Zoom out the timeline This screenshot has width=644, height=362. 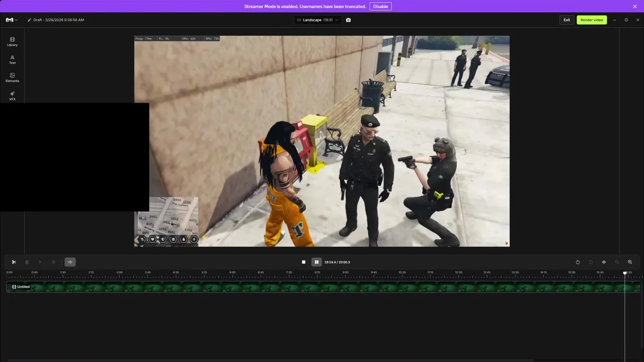[x=617, y=262]
